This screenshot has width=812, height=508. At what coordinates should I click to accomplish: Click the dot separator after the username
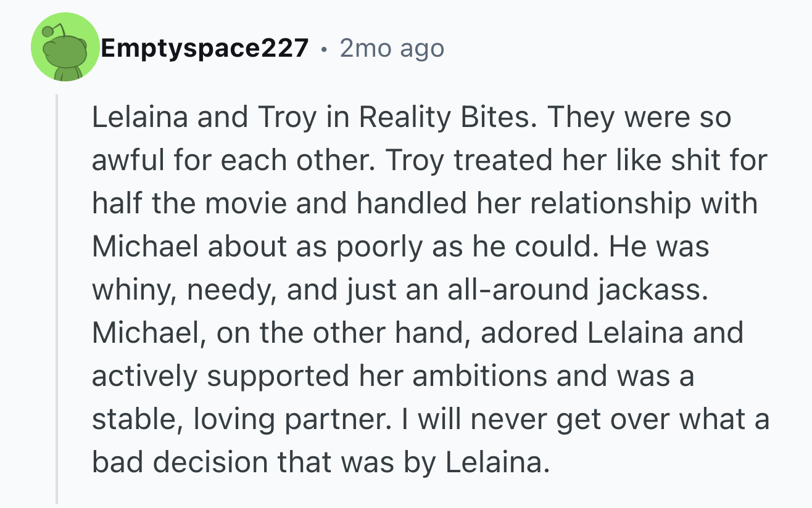click(324, 49)
